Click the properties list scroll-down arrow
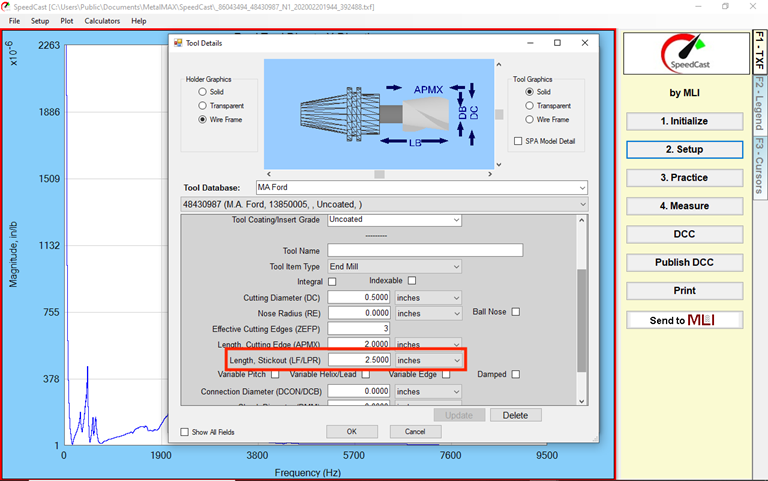 pyautogui.click(x=581, y=401)
